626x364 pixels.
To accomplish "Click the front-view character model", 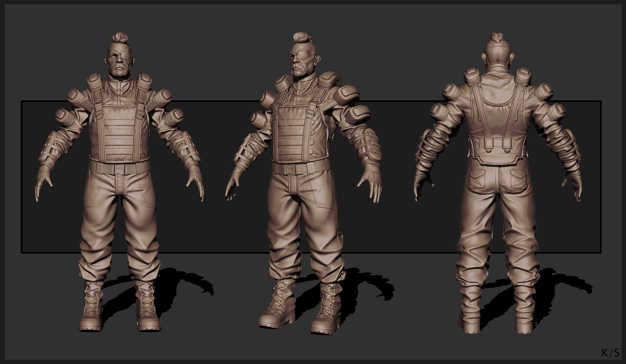I will (120, 182).
